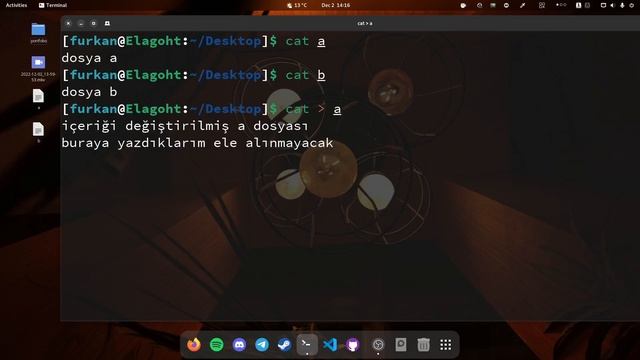Click the 'cat > a' terminal title bar
Screen dimensions: 640x360
tap(364, 23)
